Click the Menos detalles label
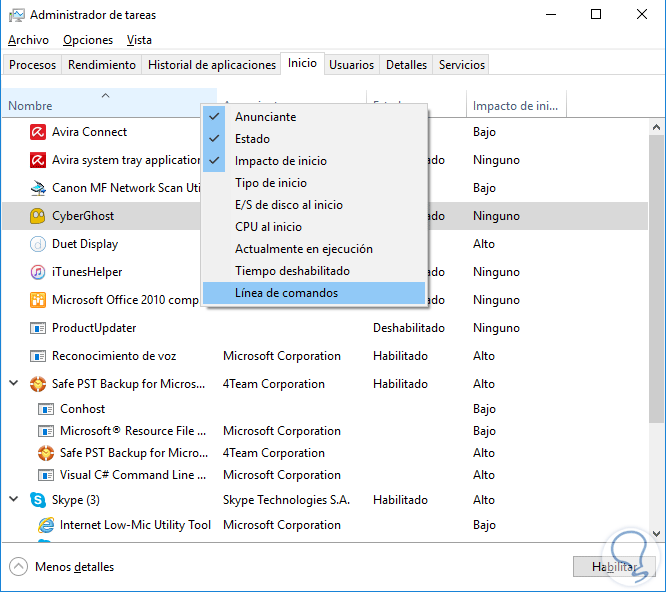The width and height of the screenshot is (666, 592). coord(75,567)
